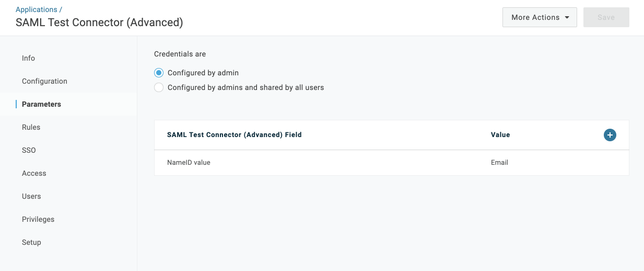The height and width of the screenshot is (271, 644).
Task: Click the Value column header
Action: click(500, 135)
